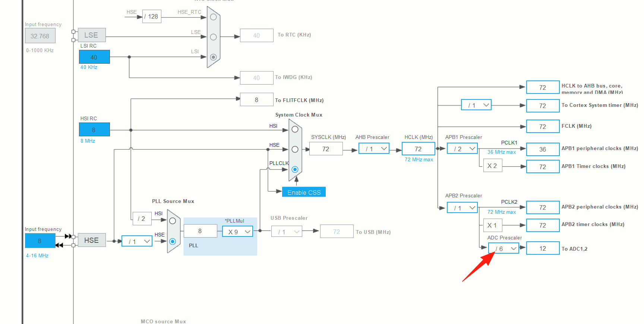Open the AHB Prescaler dropdown

coord(374,149)
